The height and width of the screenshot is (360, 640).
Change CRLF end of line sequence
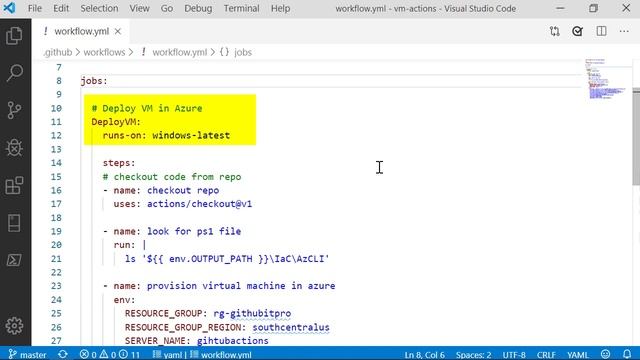pyautogui.click(x=546, y=355)
